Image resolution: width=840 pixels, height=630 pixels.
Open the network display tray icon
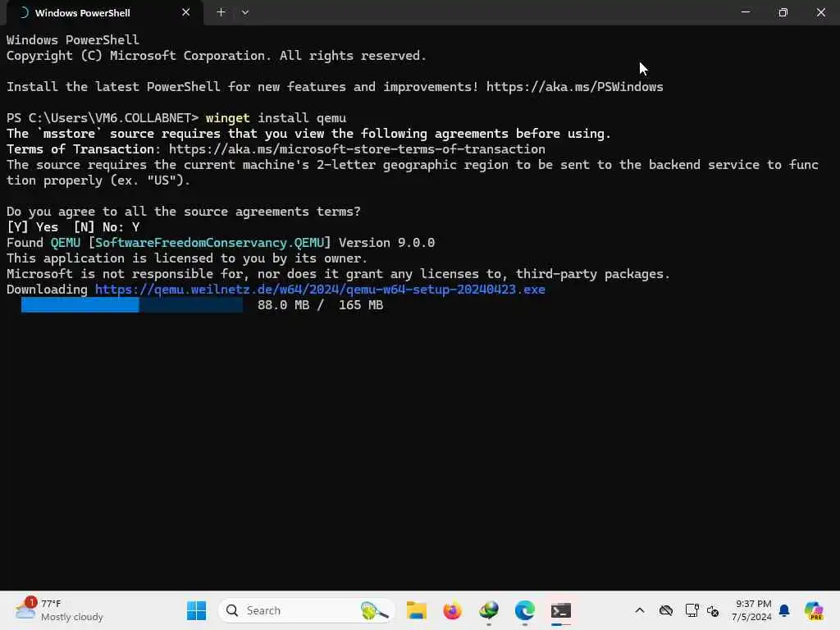click(692, 610)
